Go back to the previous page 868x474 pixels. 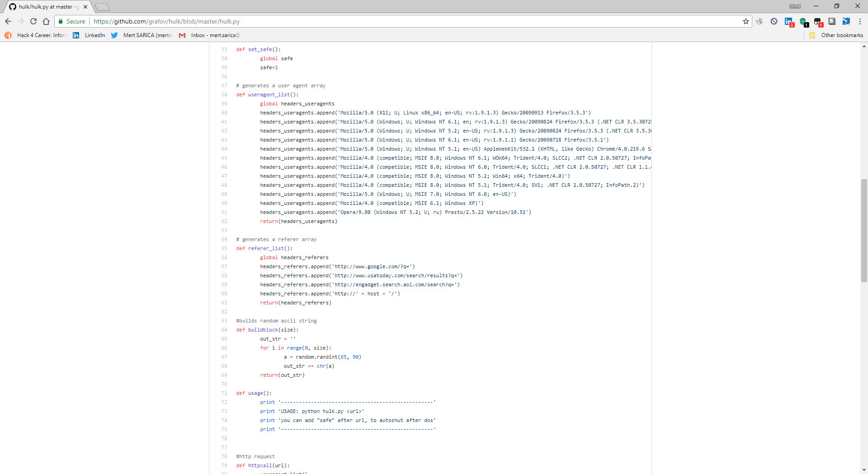(x=8, y=21)
